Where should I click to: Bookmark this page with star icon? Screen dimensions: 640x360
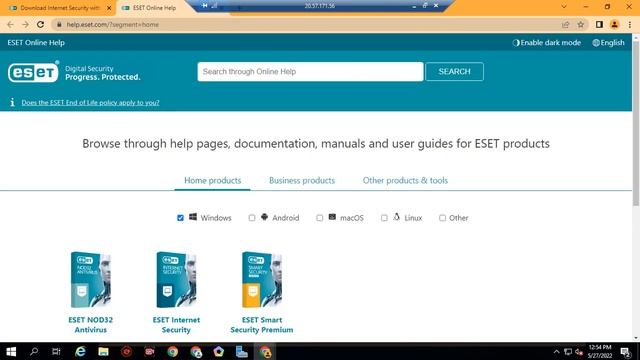pos(580,24)
